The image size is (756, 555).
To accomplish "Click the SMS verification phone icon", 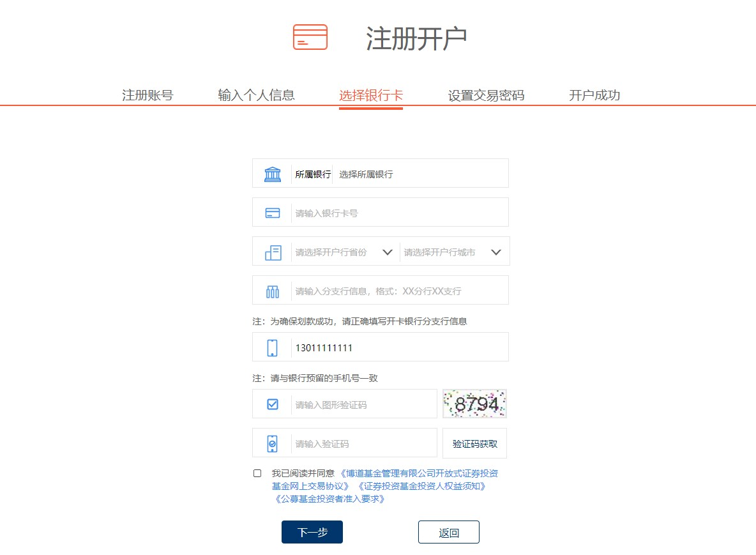I will click(273, 444).
